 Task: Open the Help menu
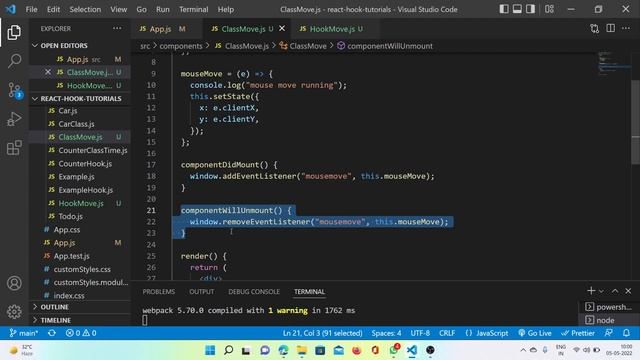coord(226,9)
